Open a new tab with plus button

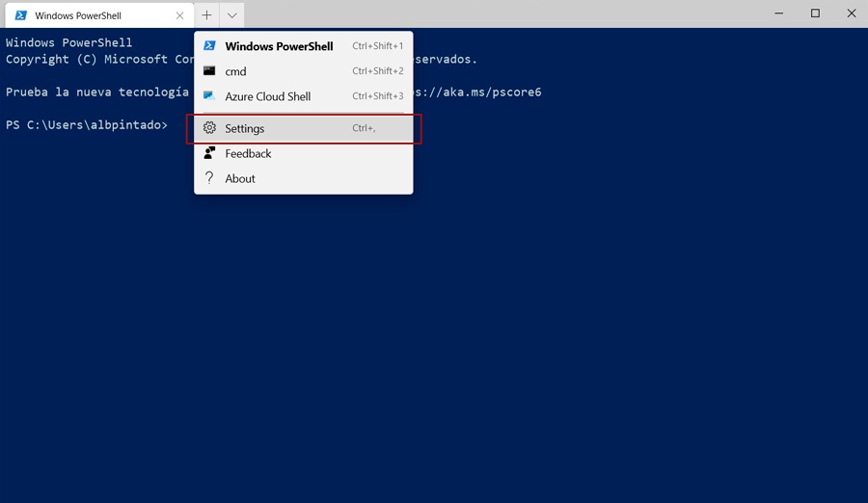pos(206,15)
